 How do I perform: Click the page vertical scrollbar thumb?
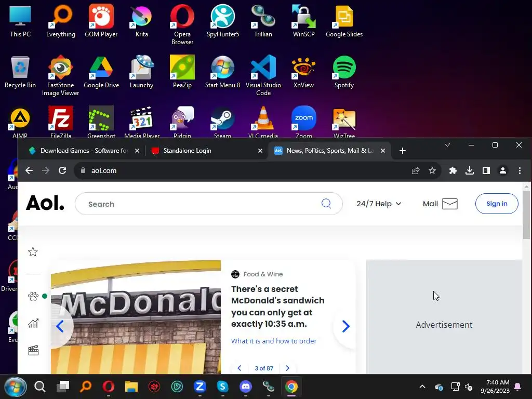click(526, 215)
